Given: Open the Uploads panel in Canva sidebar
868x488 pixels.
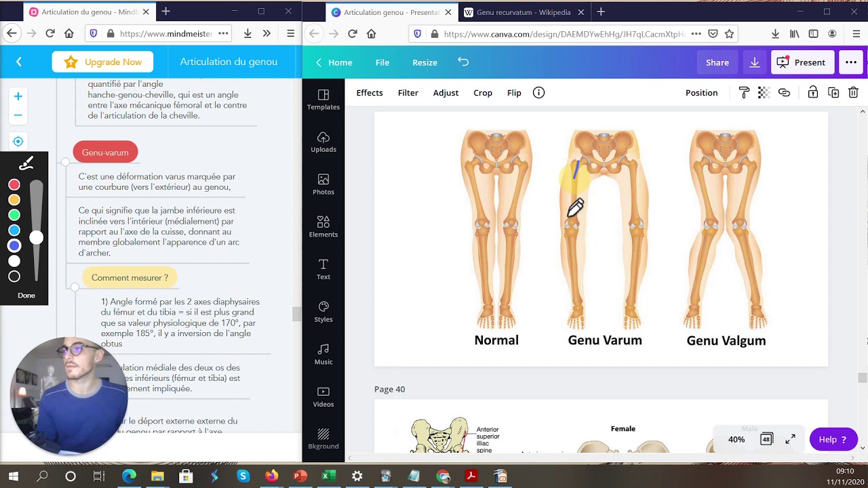Looking at the screenshot, I should [323, 142].
